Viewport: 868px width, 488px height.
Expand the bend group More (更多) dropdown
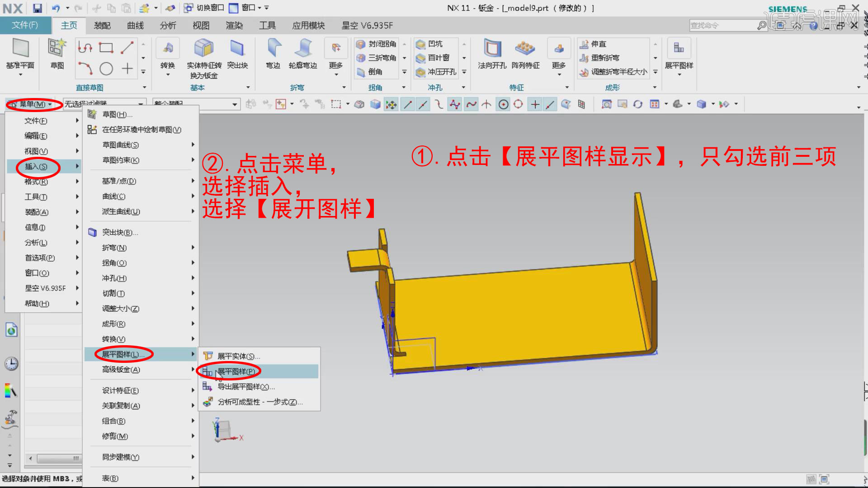coord(336,75)
